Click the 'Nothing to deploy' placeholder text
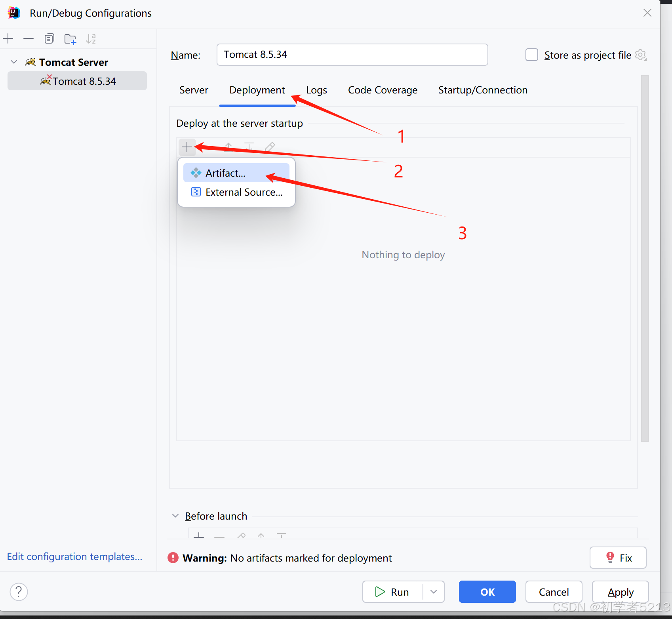 pos(403,255)
